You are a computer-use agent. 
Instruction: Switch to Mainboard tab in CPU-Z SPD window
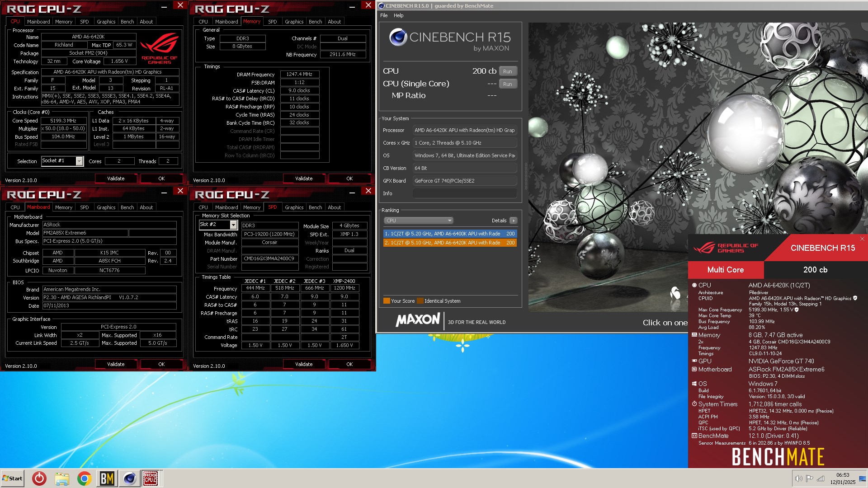[x=226, y=207]
